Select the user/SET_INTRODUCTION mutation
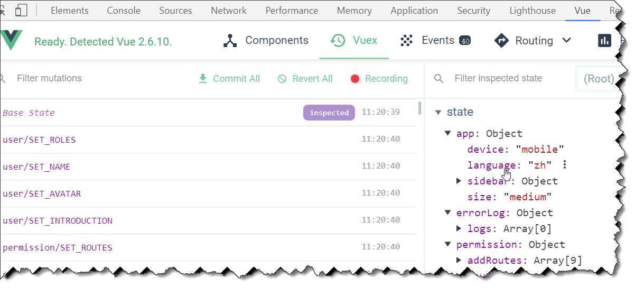Screen dimensions: 644x296 (209, 220)
